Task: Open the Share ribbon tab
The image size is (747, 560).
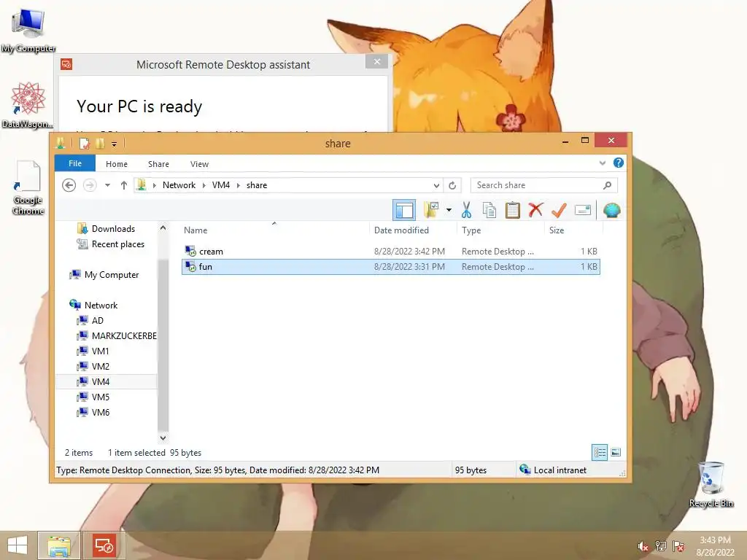Action: (158, 164)
